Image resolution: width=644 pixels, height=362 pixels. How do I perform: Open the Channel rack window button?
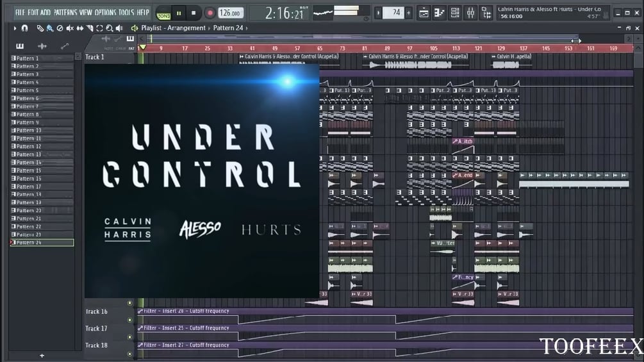pyautogui.click(x=455, y=13)
